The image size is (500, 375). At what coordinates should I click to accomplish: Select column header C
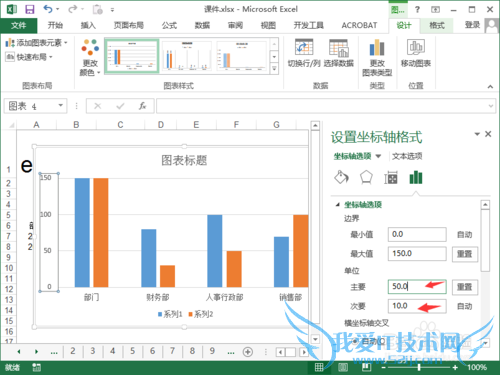(x=120, y=125)
